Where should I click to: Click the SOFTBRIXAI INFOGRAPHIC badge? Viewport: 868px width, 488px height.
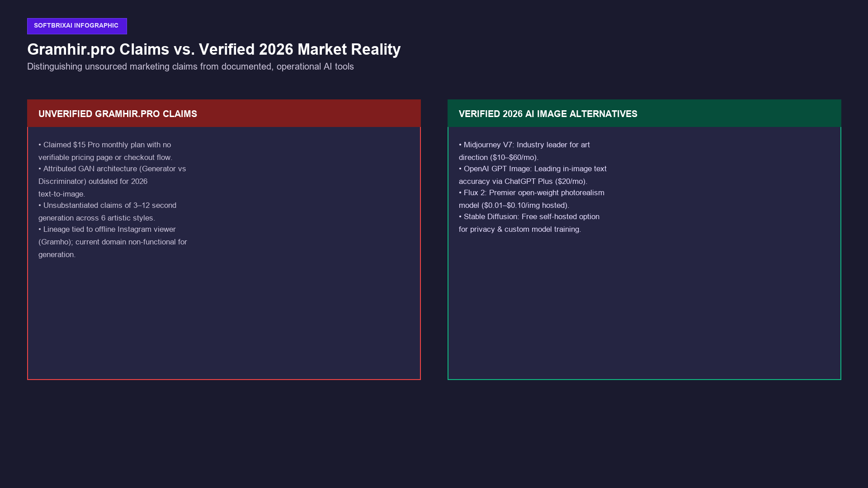click(77, 26)
